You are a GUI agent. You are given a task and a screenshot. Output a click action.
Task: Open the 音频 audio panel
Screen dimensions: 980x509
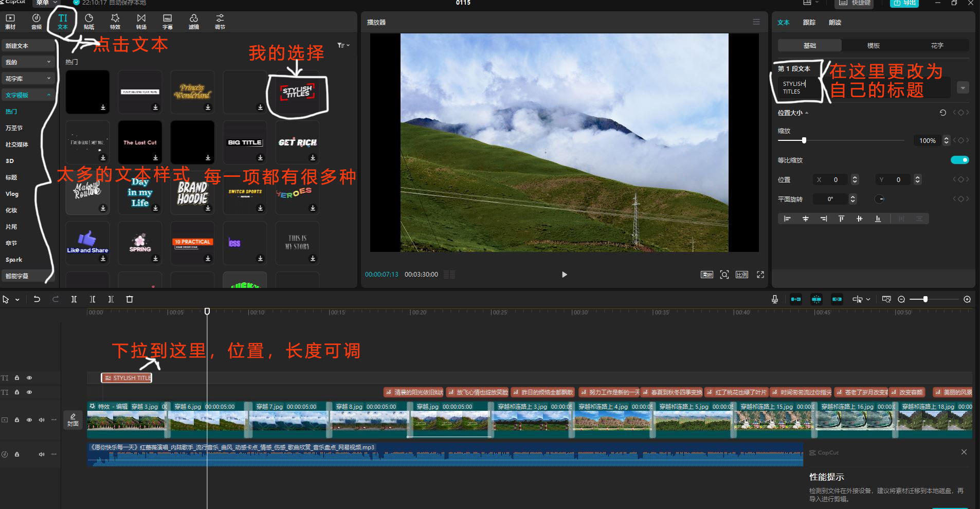[37, 22]
